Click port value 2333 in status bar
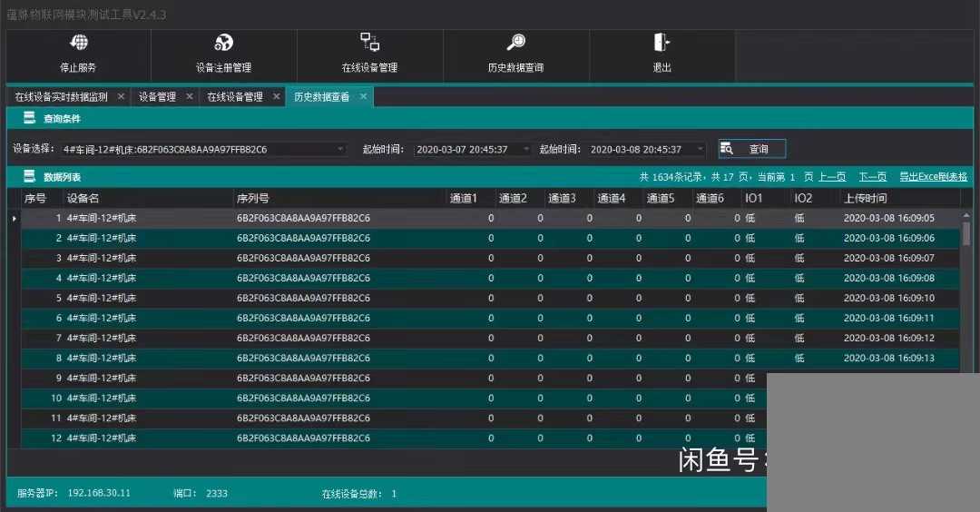The width and height of the screenshot is (980, 512). [217, 493]
